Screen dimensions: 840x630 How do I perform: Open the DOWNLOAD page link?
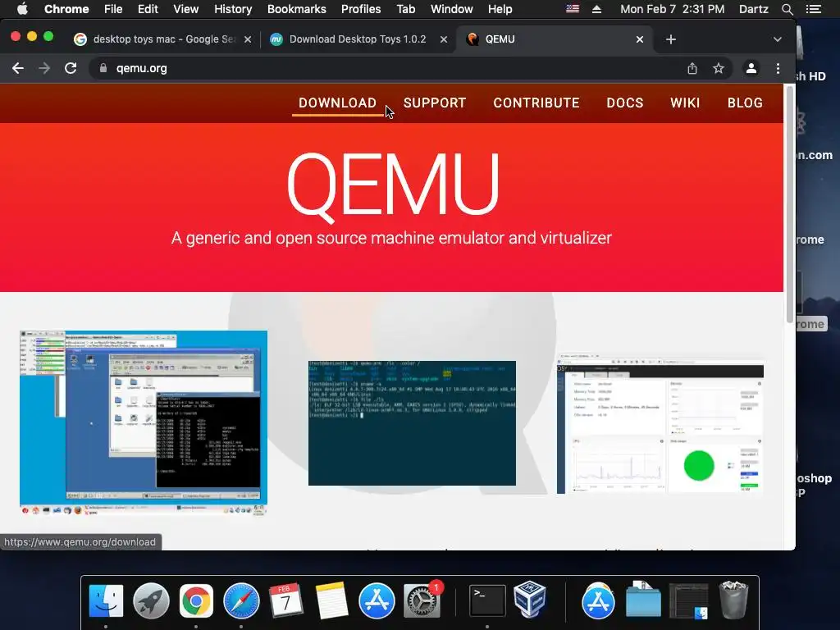pos(337,103)
